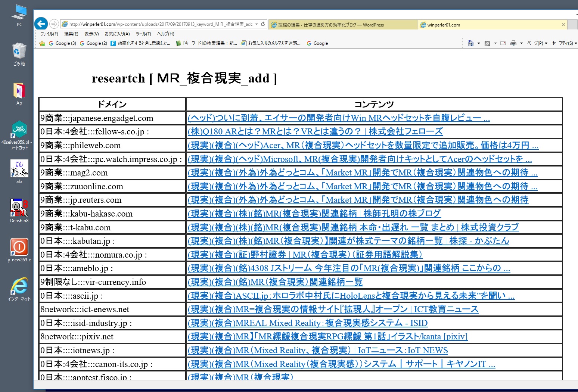Screen dimensions: 578x392
Task: Click the URL address field
Action: (x=161, y=24)
